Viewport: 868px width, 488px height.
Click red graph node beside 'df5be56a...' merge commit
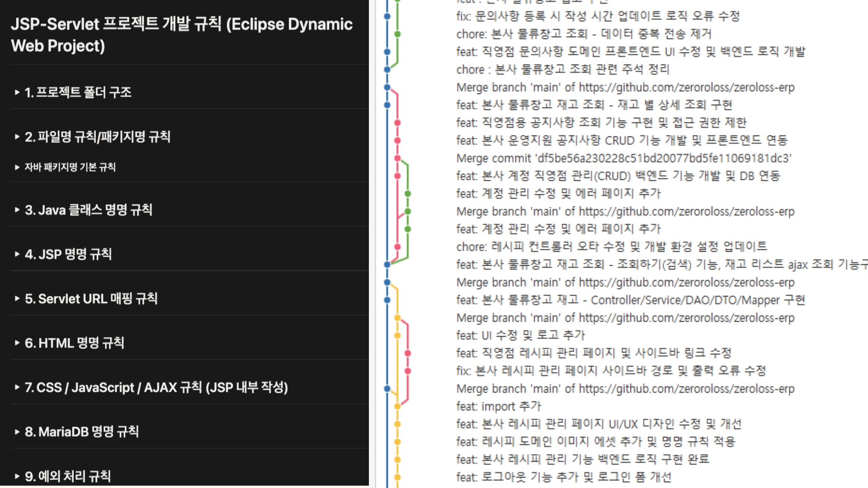click(x=397, y=158)
